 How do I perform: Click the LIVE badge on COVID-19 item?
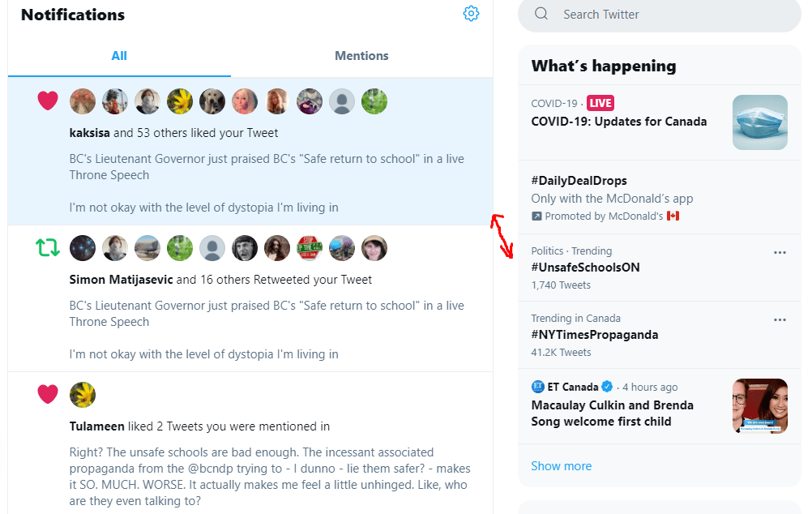600,103
